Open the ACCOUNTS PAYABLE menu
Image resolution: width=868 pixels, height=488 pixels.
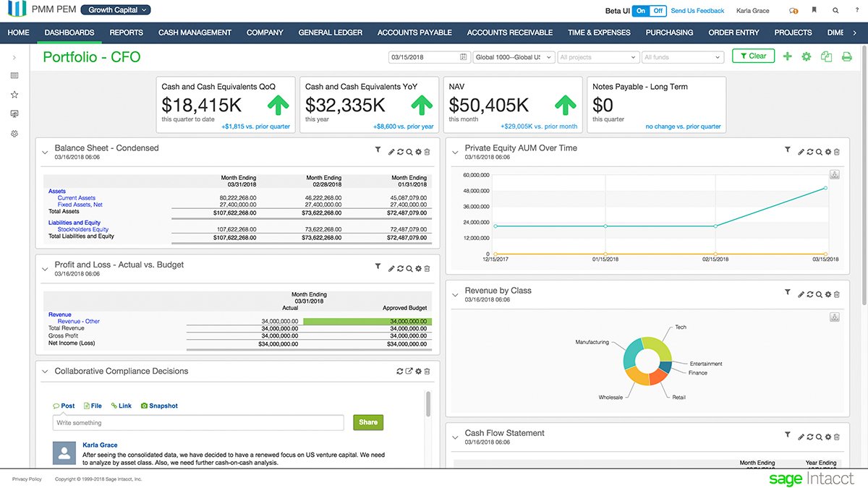[x=414, y=33]
